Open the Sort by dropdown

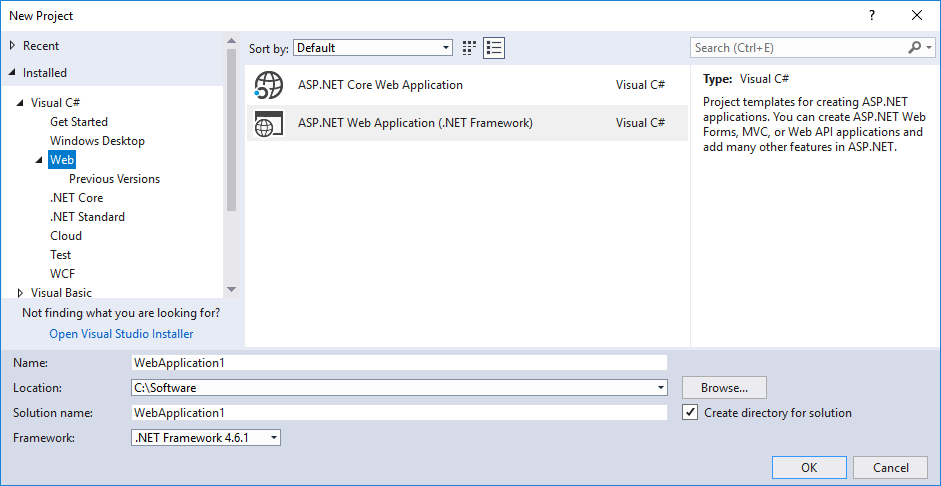pyautogui.click(x=373, y=48)
